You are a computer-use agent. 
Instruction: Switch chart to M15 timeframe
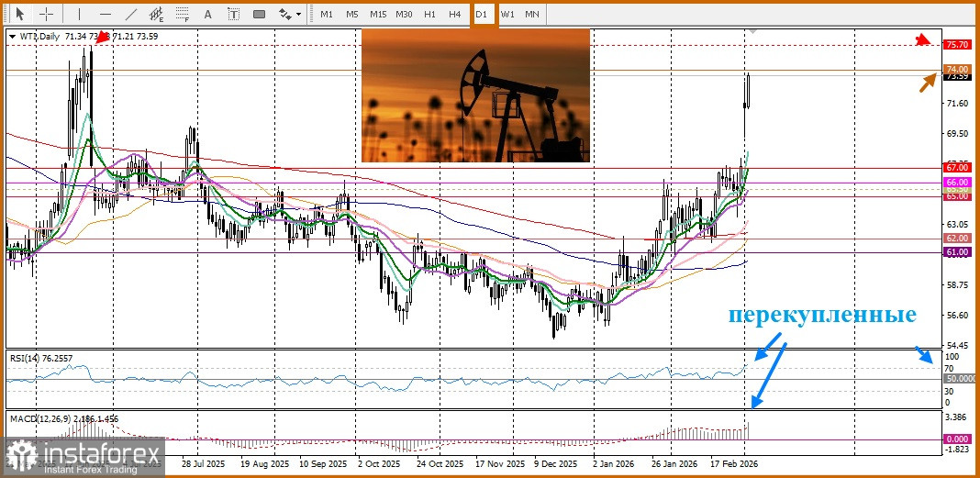click(x=378, y=14)
